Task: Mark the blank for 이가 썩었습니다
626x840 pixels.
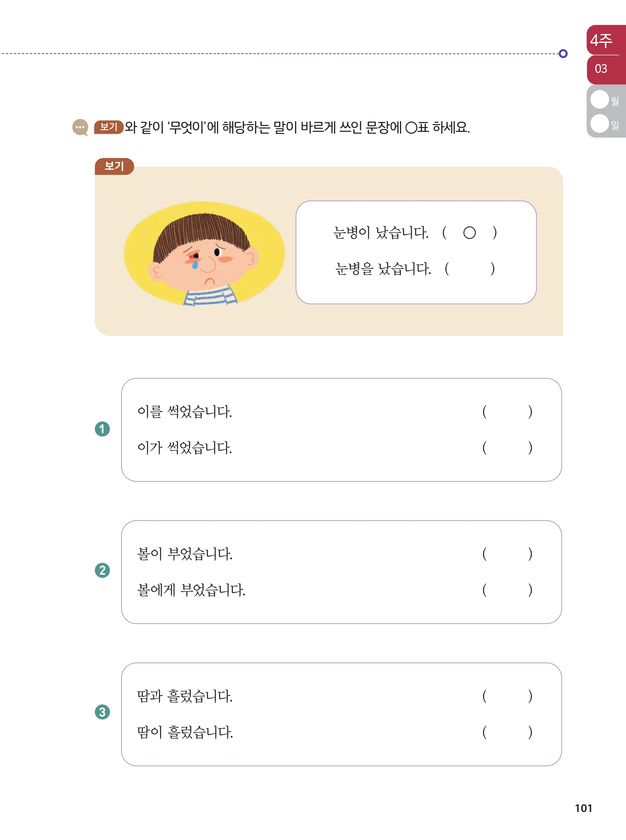Action: coord(507,448)
